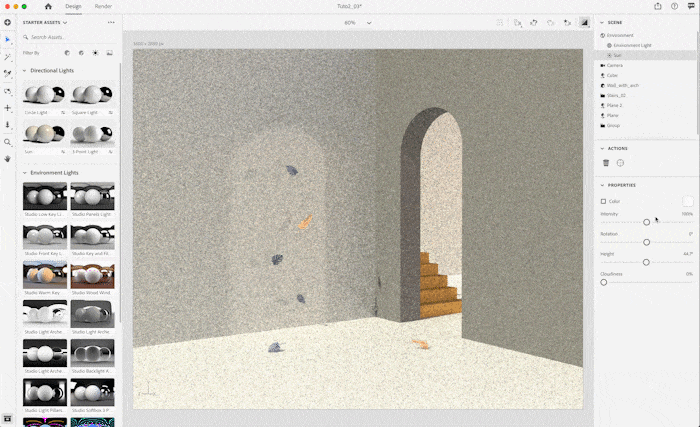Delete the selected light with trash icon
This screenshot has height=427, width=700.
(x=605, y=162)
